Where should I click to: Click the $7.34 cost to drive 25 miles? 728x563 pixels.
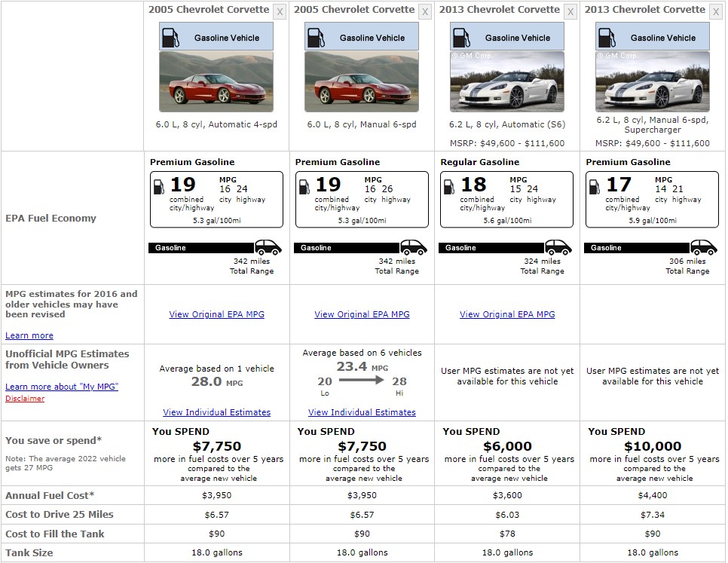click(x=653, y=515)
